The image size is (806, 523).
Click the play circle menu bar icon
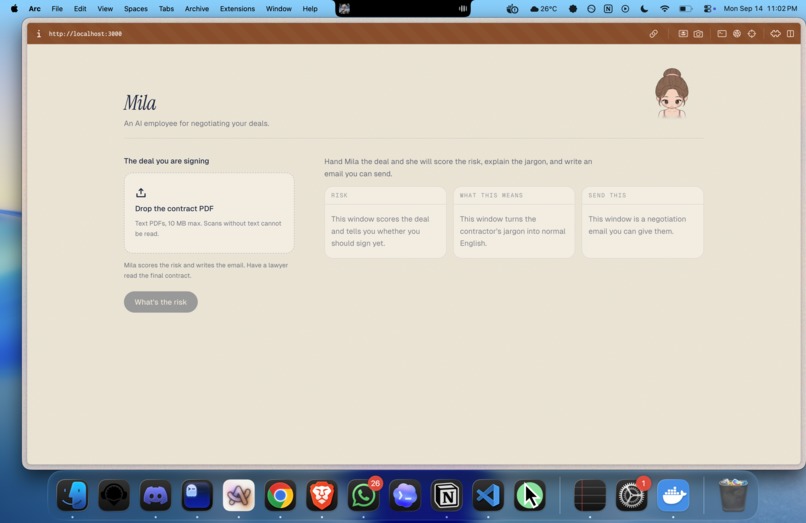coord(625,9)
